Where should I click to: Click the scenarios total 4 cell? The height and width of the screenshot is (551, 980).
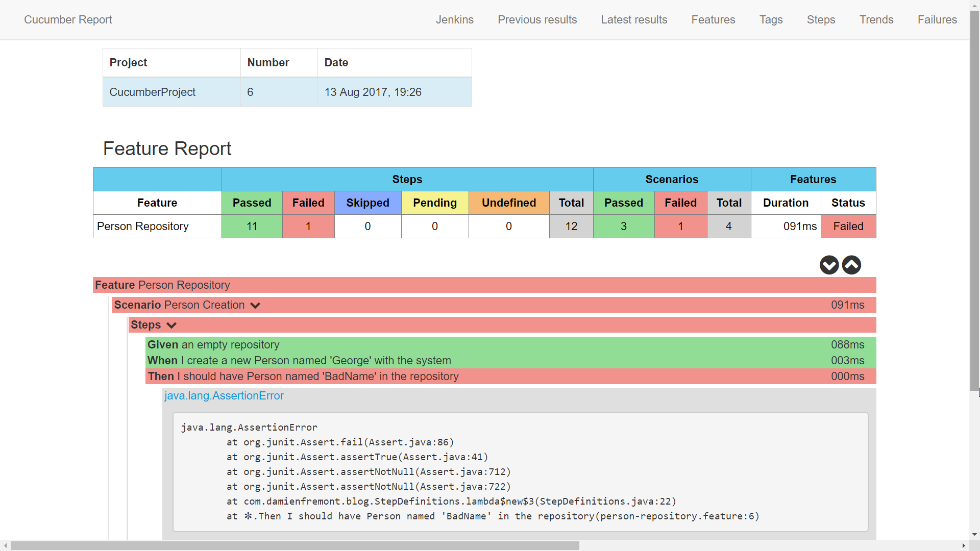[729, 227]
